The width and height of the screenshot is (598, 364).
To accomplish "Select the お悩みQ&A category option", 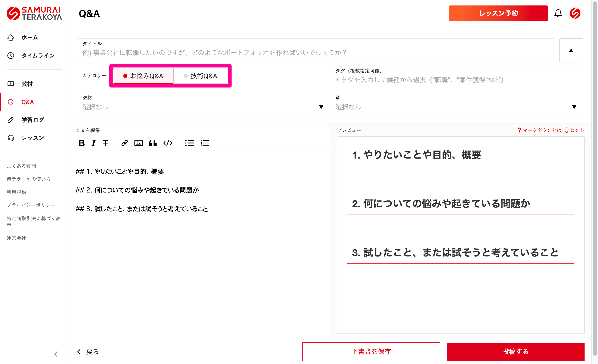I will tap(143, 76).
